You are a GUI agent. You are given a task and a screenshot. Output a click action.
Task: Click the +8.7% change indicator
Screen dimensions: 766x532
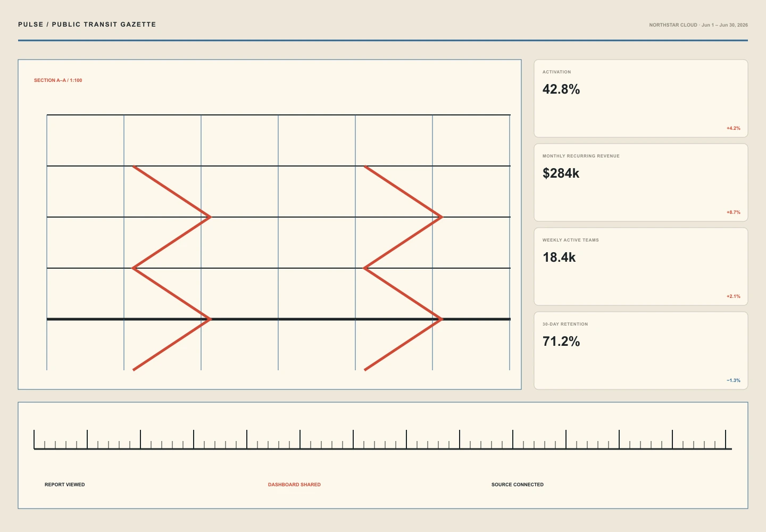pyautogui.click(x=733, y=212)
